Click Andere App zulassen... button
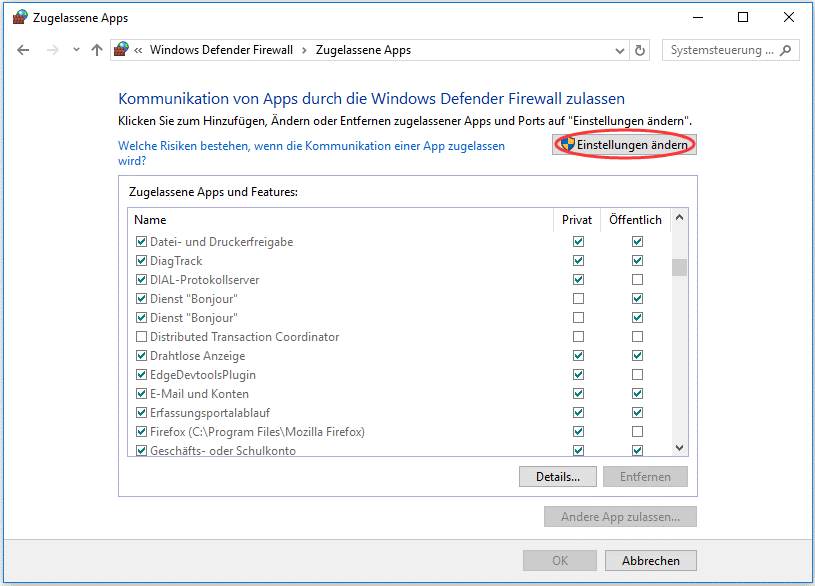This screenshot has width=815, height=586. [x=620, y=517]
